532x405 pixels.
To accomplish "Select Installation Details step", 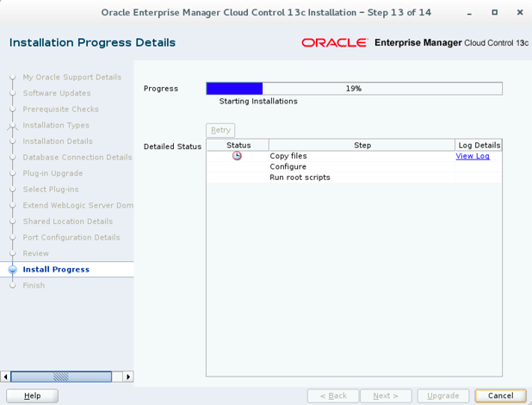I will pos(58,141).
